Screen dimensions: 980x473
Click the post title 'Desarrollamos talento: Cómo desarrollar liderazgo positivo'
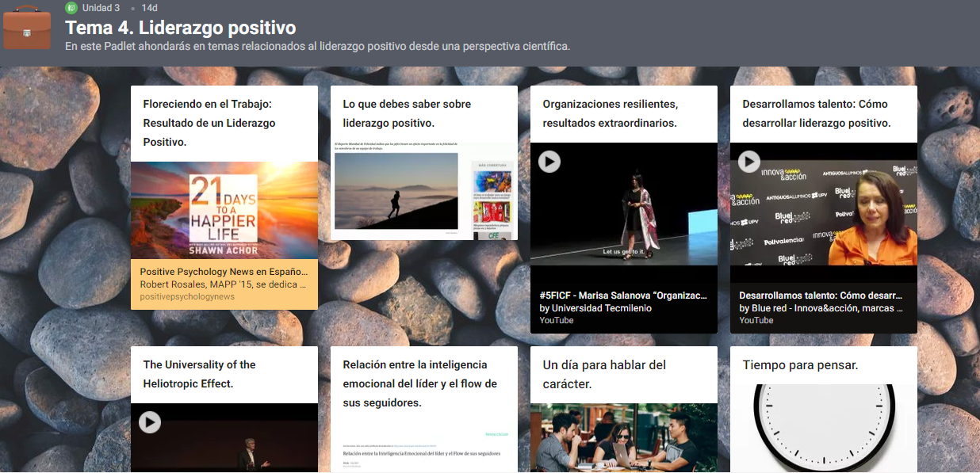click(x=817, y=113)
